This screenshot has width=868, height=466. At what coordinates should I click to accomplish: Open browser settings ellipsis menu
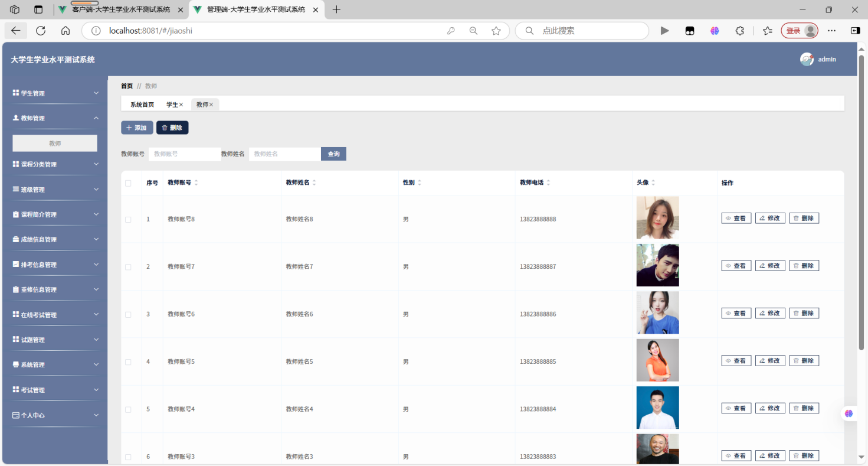(831, 31)
